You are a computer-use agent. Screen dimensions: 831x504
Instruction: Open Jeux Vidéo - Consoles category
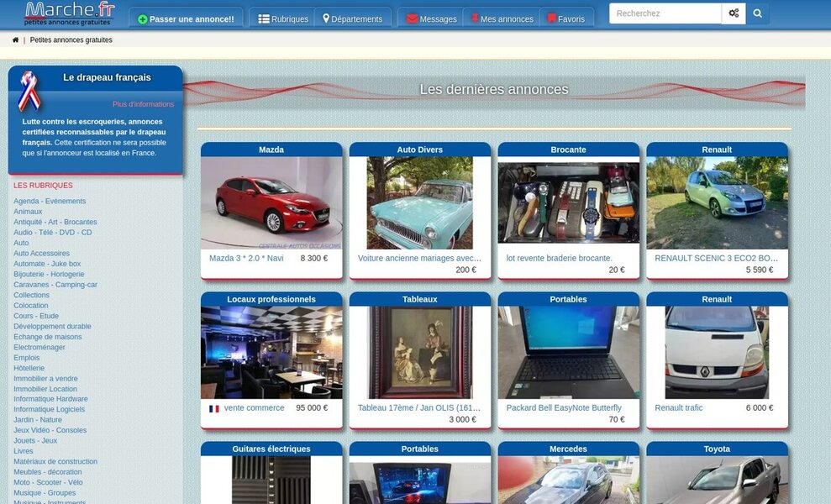point(50,430)
